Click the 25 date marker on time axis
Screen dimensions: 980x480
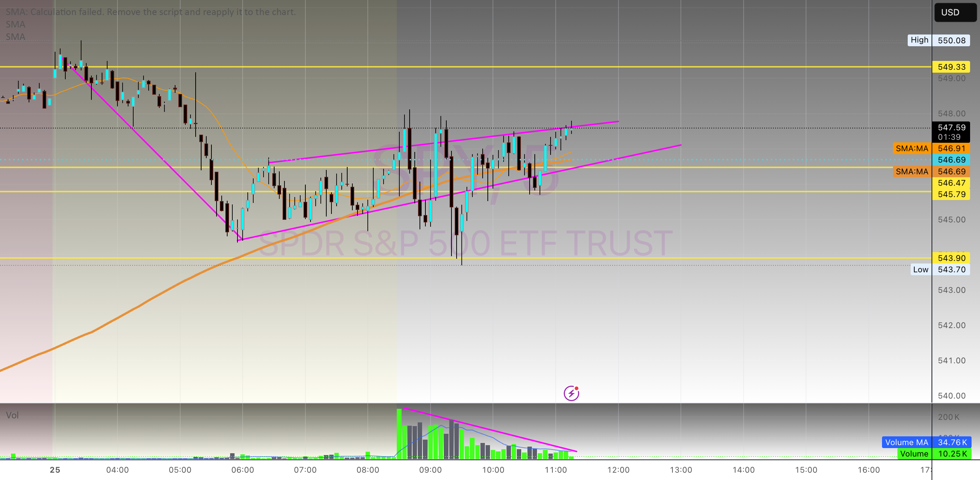[x=55, y=470]
